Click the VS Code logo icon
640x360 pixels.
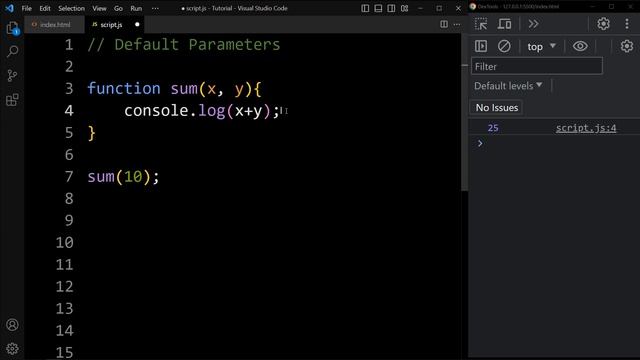tap(9, 8)
